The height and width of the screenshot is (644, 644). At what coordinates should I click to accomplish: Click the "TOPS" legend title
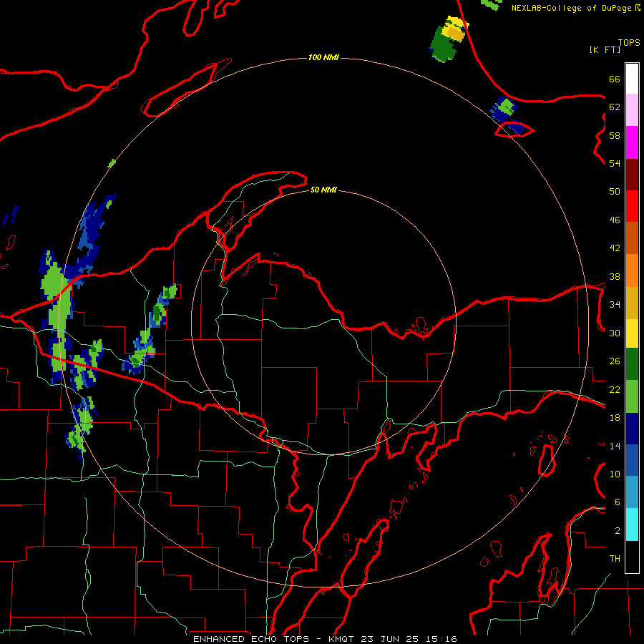629,43
